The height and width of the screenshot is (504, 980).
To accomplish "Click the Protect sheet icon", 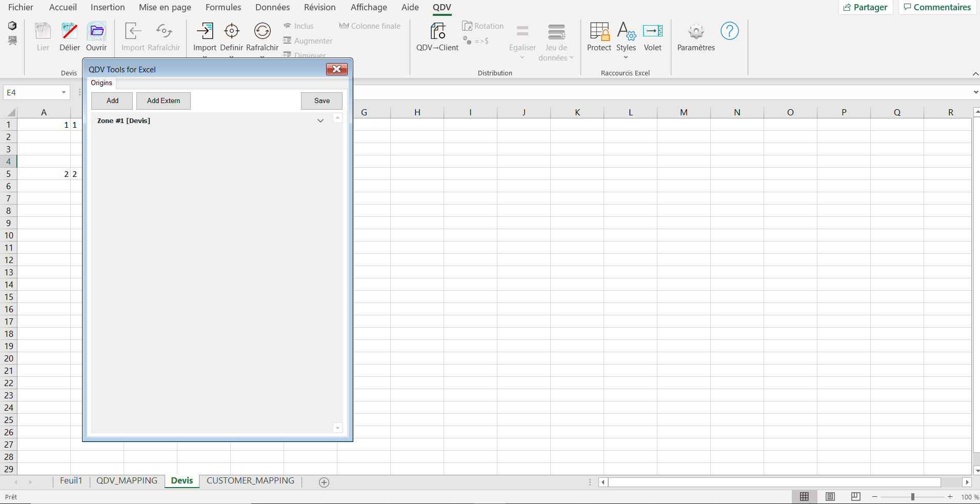I will pyautogui.click(x=599, y=31).
